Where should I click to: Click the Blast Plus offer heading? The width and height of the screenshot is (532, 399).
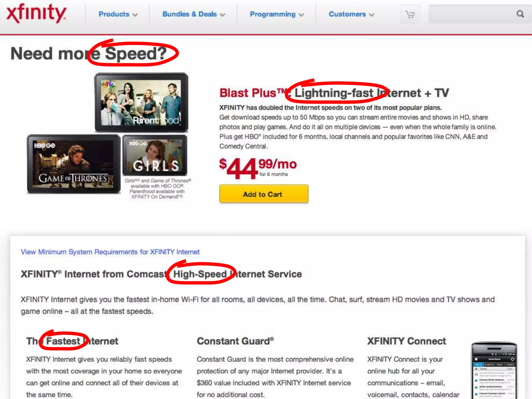[x=334, y=93]
